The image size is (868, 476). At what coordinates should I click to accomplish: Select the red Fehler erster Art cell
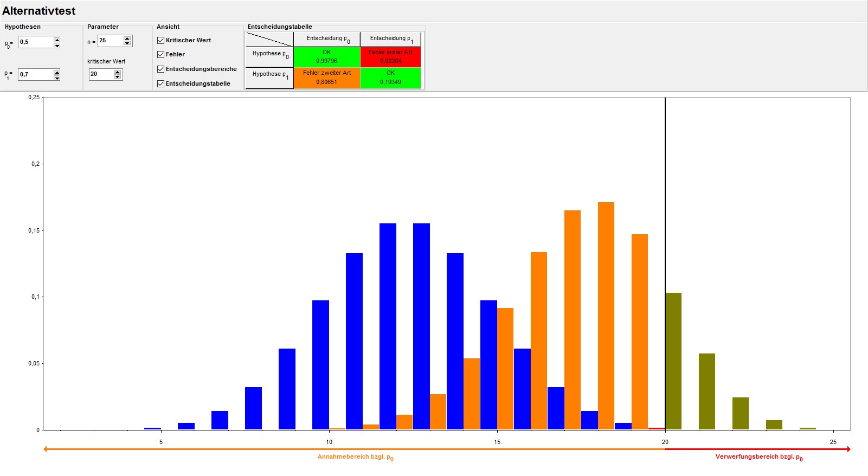click(390, 57)
